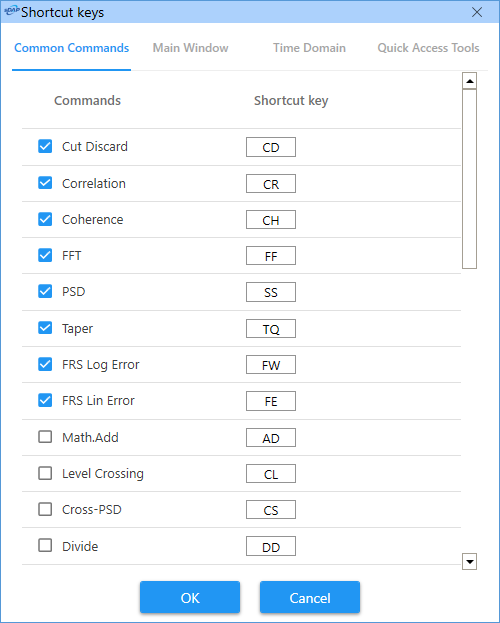Close the Shortcut keys dialog
500x623 pixels.
pyautogui.click(x=477, y=12)
